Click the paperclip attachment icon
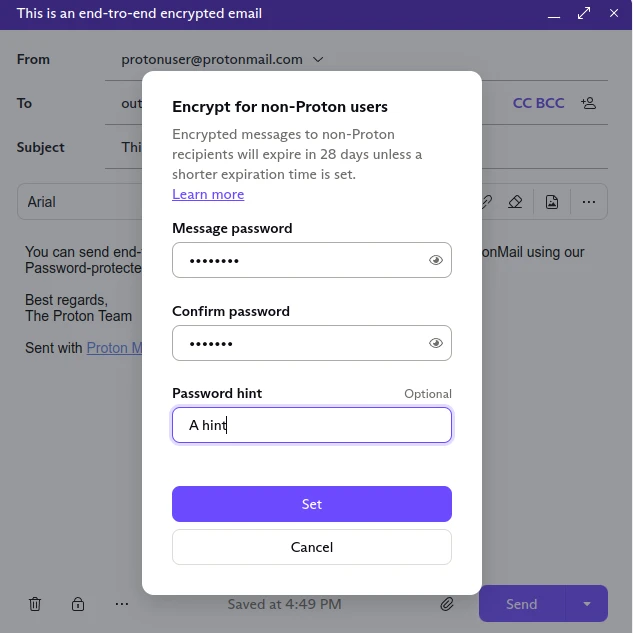 [447, 604]
